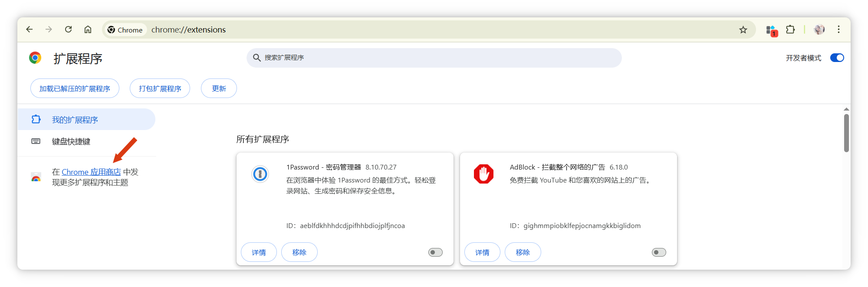Click 打包扩展程序 button
868x287 pixels.
[160, 88]
